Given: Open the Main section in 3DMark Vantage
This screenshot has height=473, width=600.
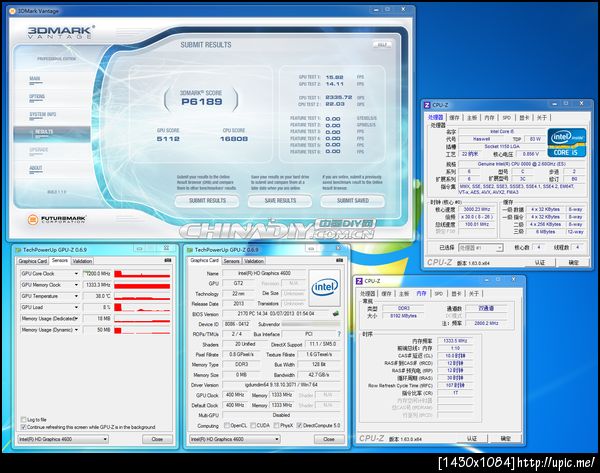Looking at the screenshot, I should (35, 79).
